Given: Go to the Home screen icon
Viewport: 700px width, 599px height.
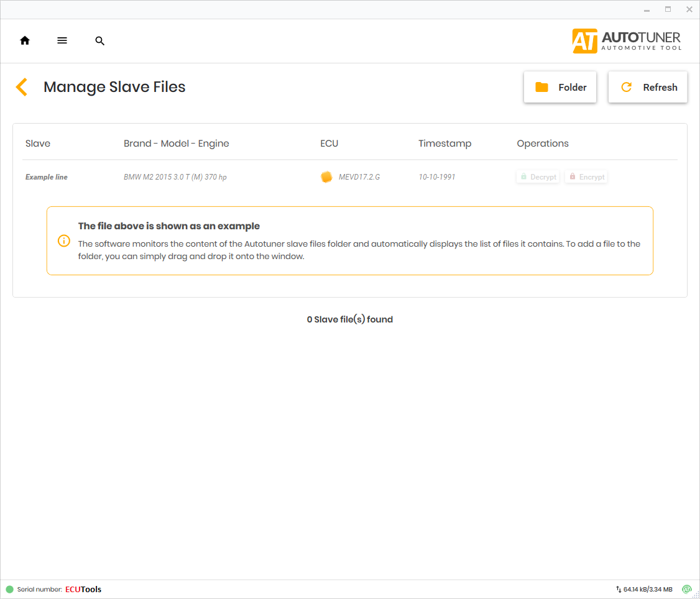Looking at the screenshot, I should [x=25, y=41].
